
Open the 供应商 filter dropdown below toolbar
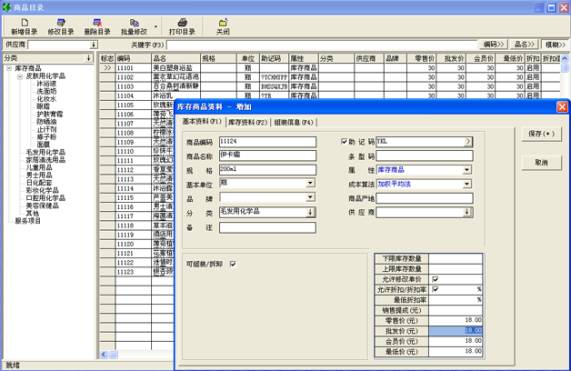(93, 44)
